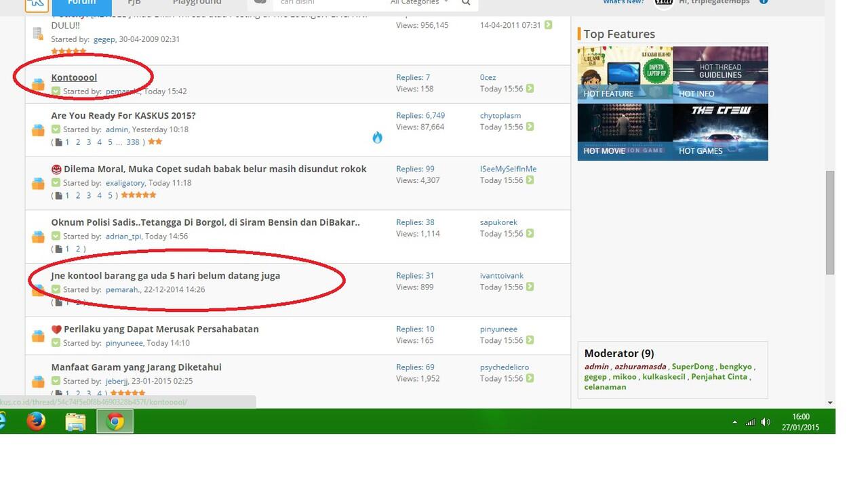Open the HOT FEATURE thumbnail

(625, 74)
